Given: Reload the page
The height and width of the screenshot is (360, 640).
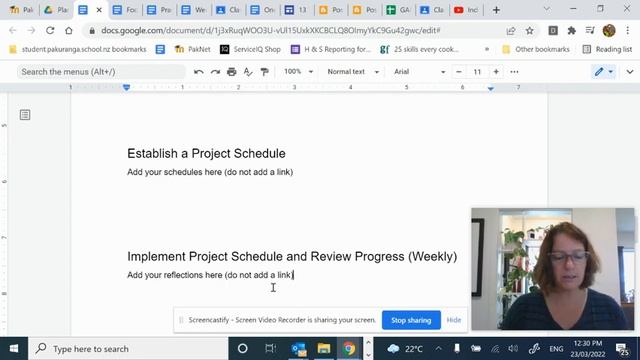Looking at the screenshot, I should point(50,30).
